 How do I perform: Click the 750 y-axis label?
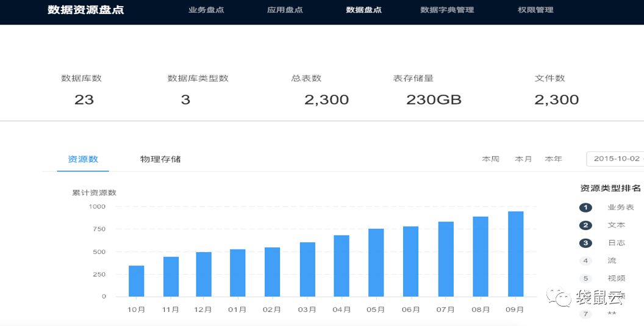pyautogui.click(x=100, y=229)
